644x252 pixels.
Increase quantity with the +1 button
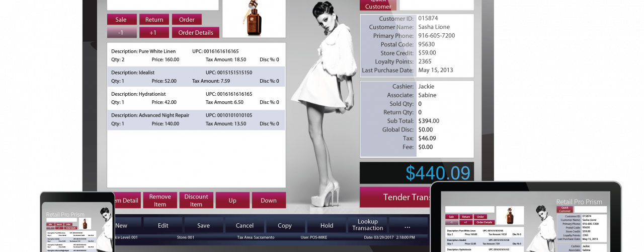pyautogui.click(x=154, y=32)
